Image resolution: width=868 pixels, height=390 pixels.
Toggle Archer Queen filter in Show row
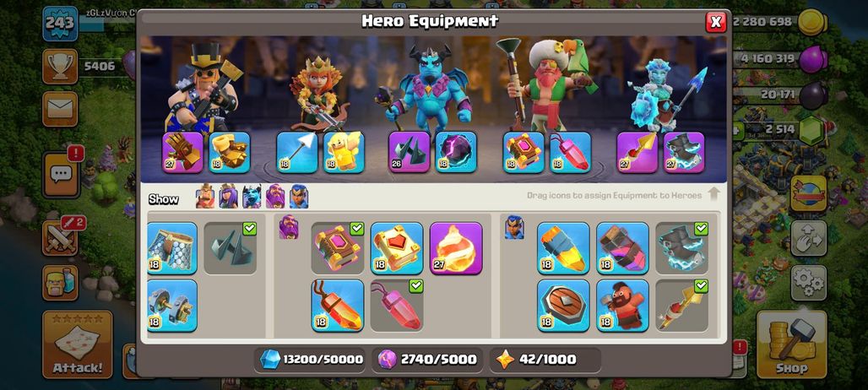[228, 197]
